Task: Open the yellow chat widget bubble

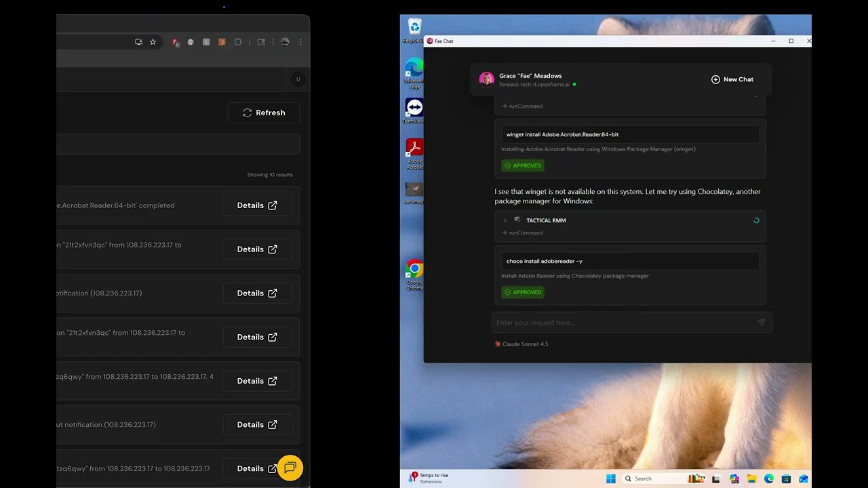Action: pos(290,468)
